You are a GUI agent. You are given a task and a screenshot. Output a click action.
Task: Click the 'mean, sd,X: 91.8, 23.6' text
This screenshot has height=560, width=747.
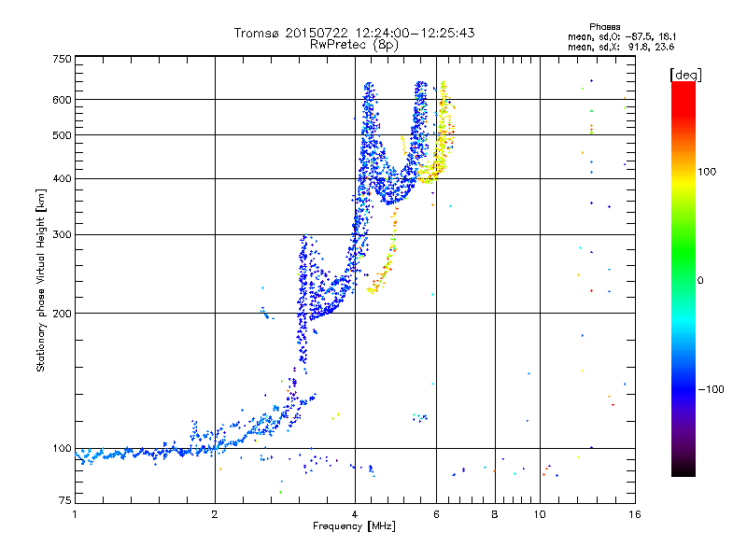point(621,47)
